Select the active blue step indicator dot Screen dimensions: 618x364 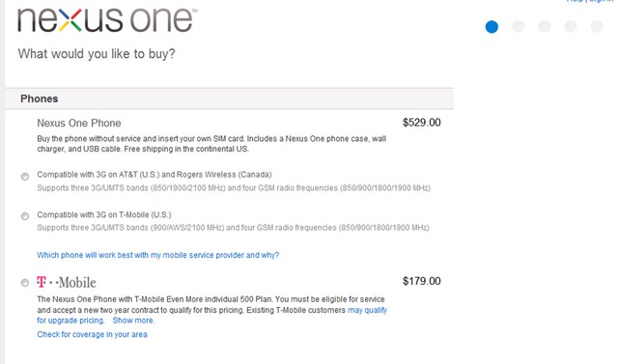[x=492, y=27]
